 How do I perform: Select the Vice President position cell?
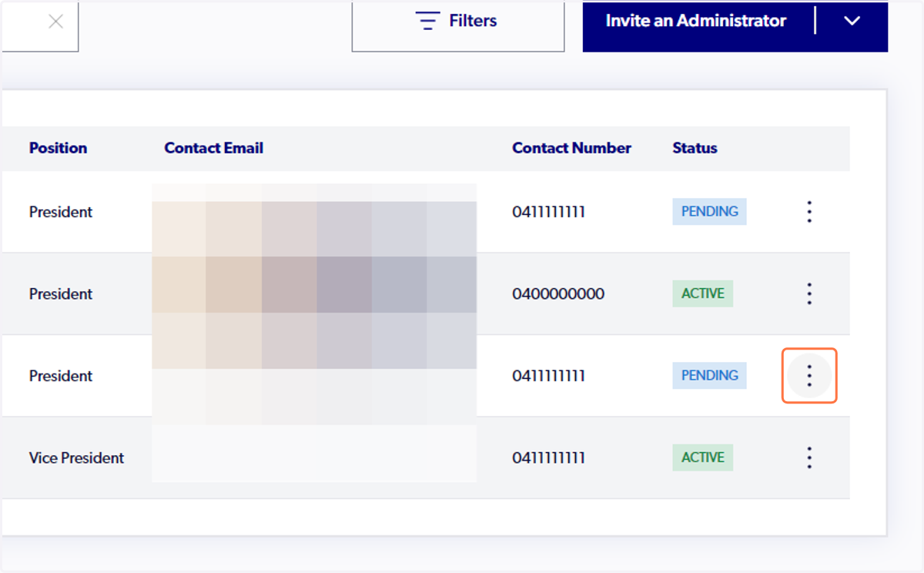pyautogui.click(x=76, y=457)
